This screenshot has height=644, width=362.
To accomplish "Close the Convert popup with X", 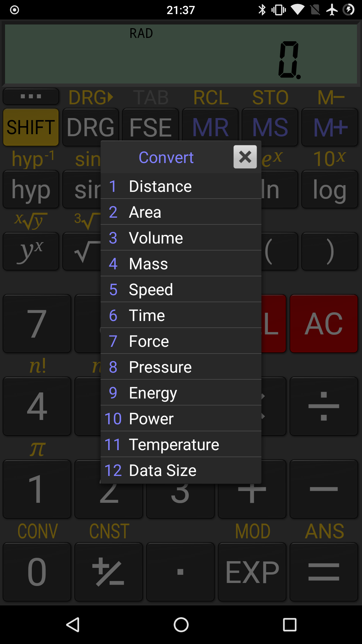I will (245, 157).
